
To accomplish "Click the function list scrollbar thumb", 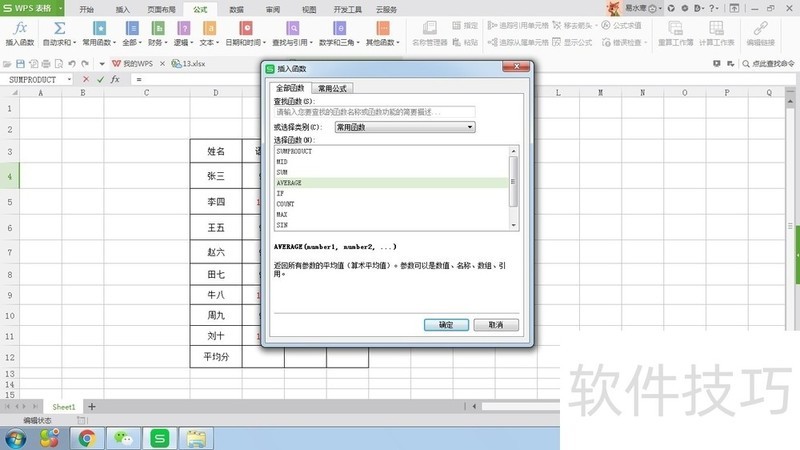I will coord(513,182).
